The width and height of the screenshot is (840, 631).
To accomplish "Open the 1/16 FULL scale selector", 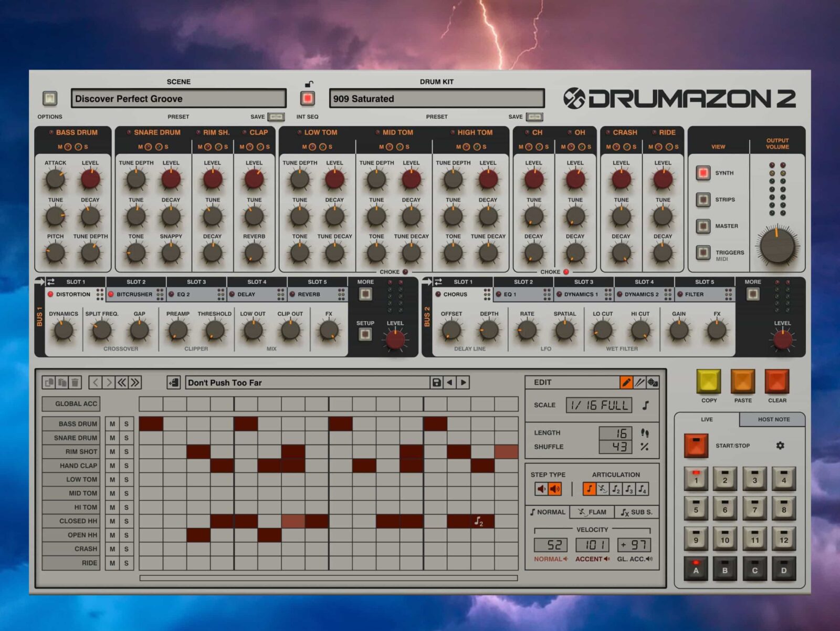I will coord(598,405).
